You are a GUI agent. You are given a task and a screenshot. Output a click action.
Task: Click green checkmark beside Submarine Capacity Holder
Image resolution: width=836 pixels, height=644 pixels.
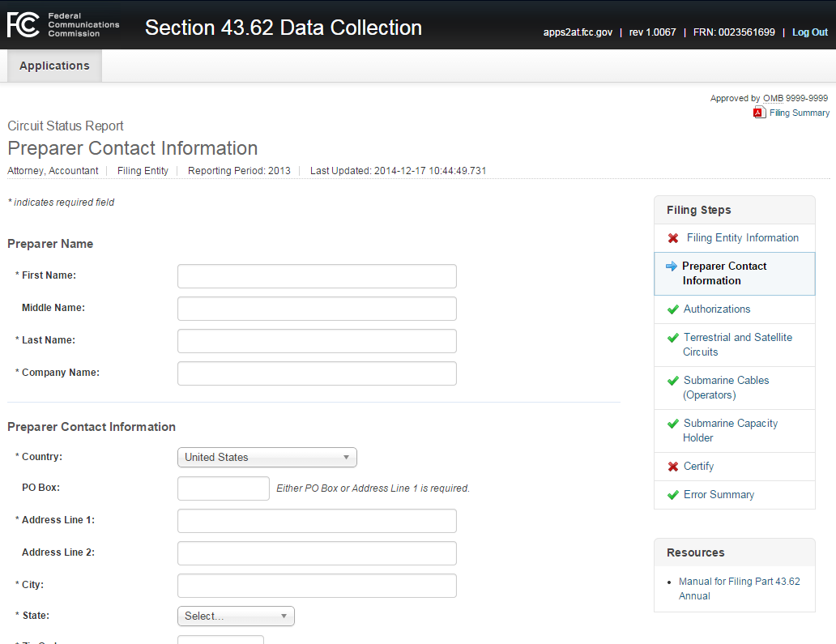pyautogui.click(x=672, y=424)
